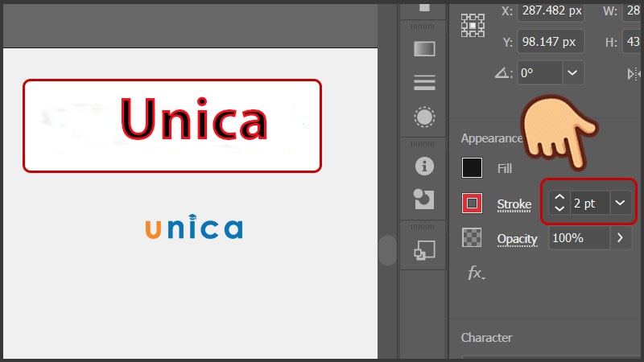
Task: Click the flip horizontally icon
Action: (x=634, y=74)
